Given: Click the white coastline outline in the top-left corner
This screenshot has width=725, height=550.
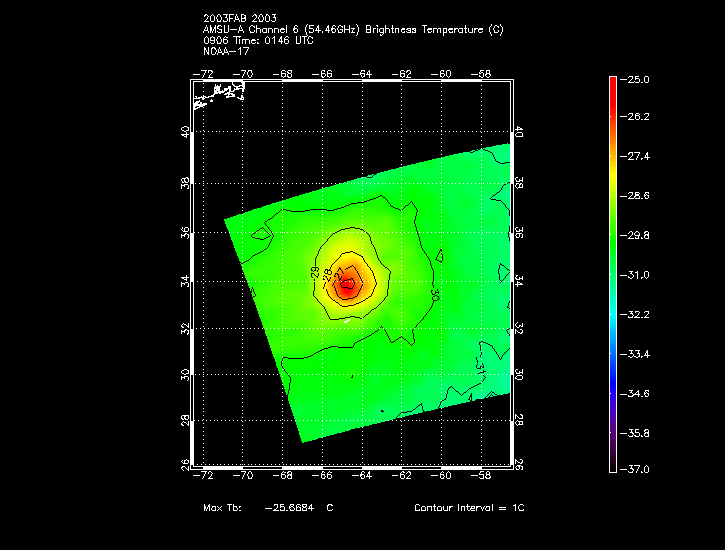Looking at the screenshot, I should pos(222,95).
